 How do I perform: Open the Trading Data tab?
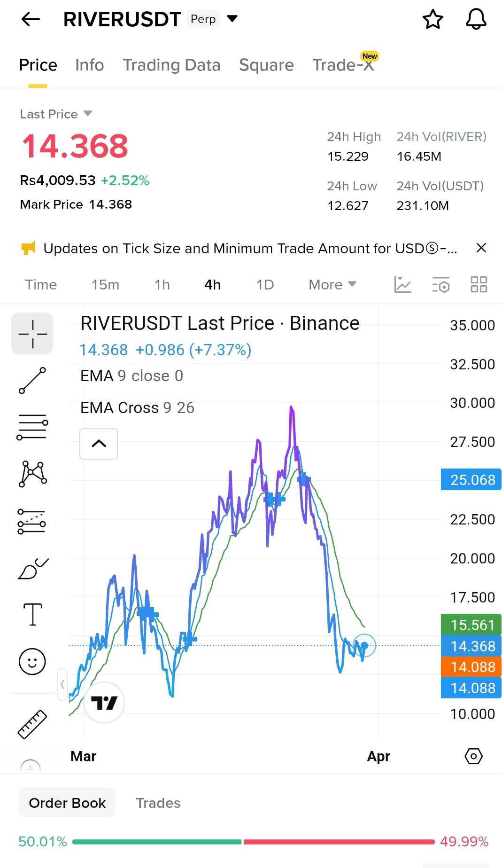click(171, 65)
